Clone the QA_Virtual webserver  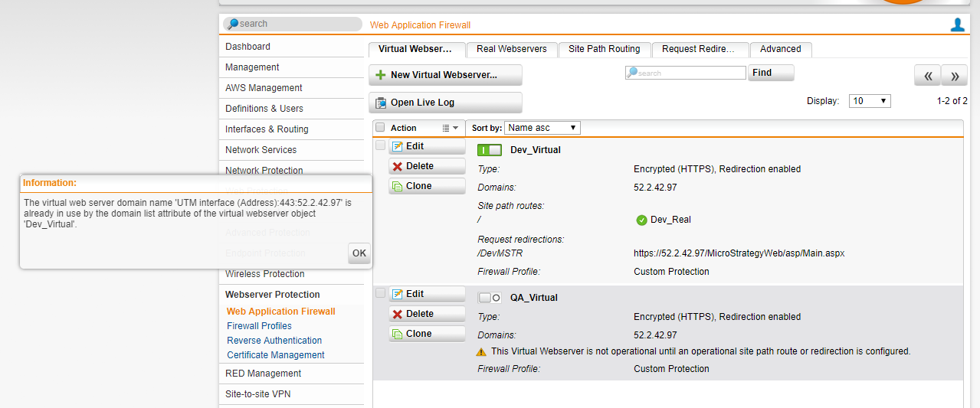(x=427, y=334)
